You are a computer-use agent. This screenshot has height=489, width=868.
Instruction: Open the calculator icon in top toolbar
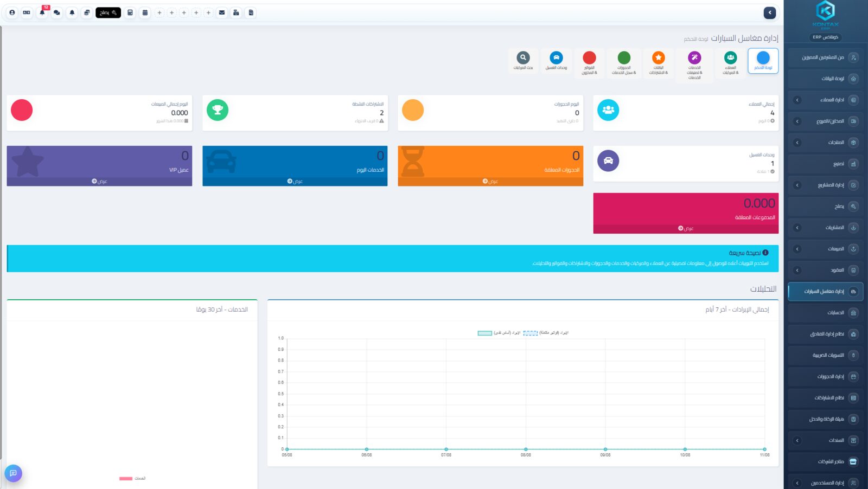tap(130, 12)
